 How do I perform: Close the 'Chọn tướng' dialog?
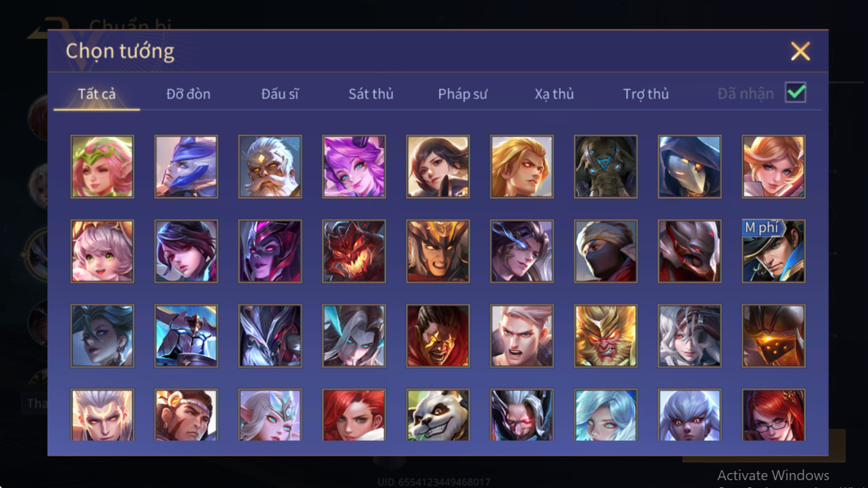point(800,51)
